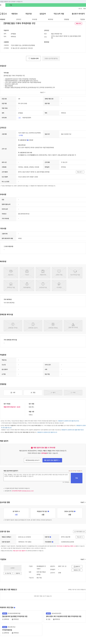Image resolution: width=86 pixels, height=644 pixels.
Task: Open the 출산휴가·육아휴직 menu
Action: point(78,14)
